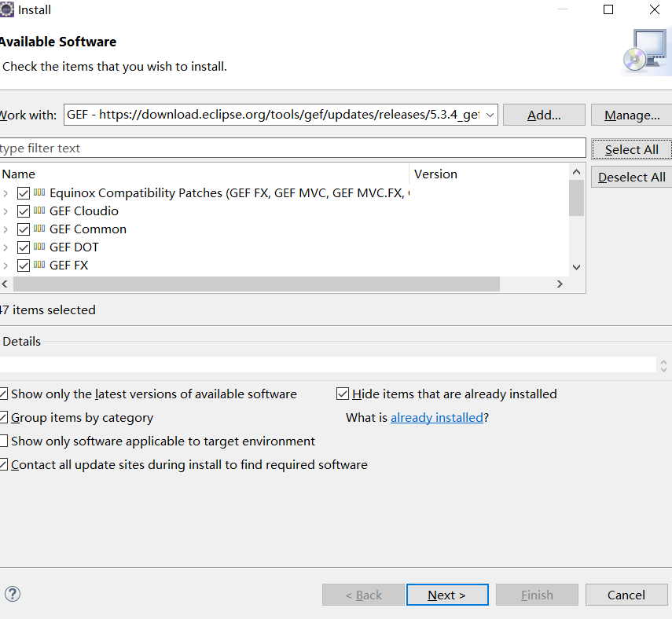Uncheck the GEF Cloudio checkbox
The image size is (672, 619).
click(x=24, y=211)
